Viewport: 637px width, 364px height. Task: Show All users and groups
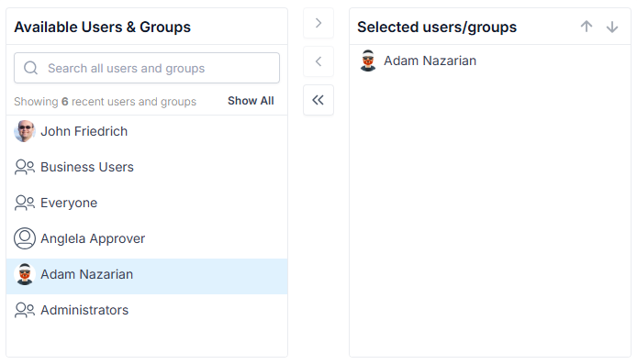coord(251,101)
